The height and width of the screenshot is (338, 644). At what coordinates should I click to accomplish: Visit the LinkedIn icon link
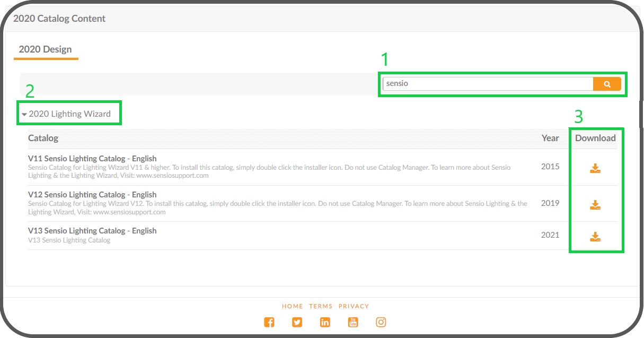pyautogui.click(x=325, y=322)
